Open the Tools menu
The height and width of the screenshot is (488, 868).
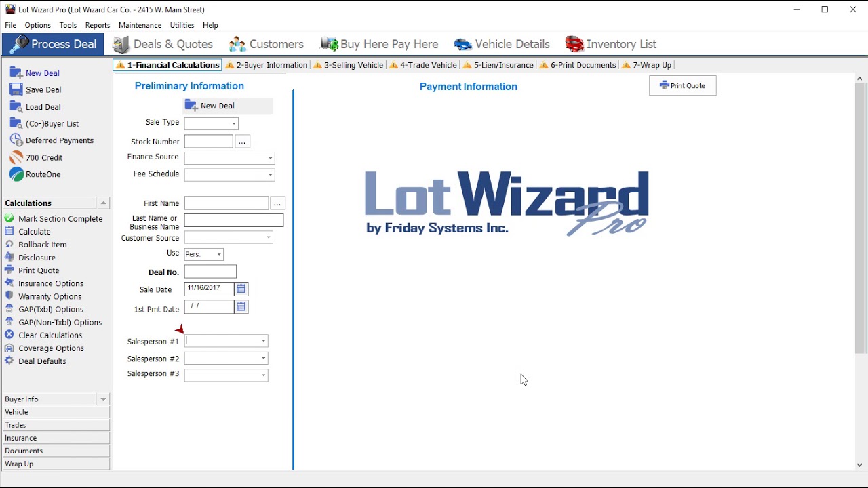68,25
